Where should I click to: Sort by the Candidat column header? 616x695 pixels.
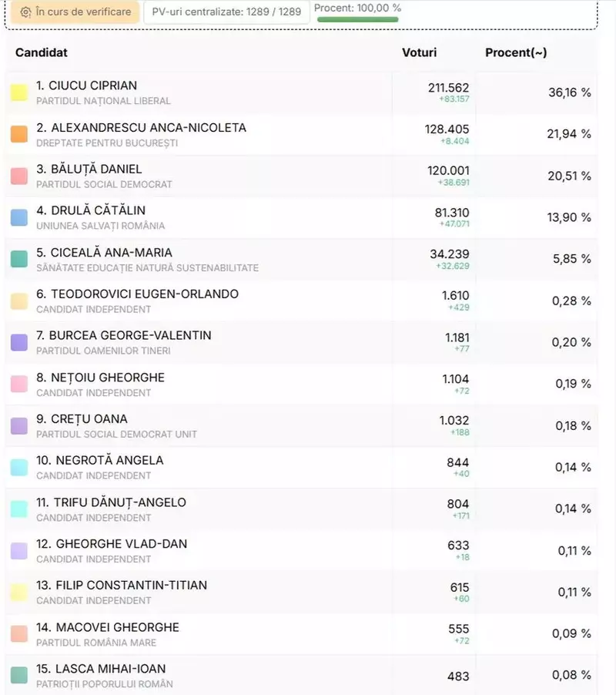(42, 52)
